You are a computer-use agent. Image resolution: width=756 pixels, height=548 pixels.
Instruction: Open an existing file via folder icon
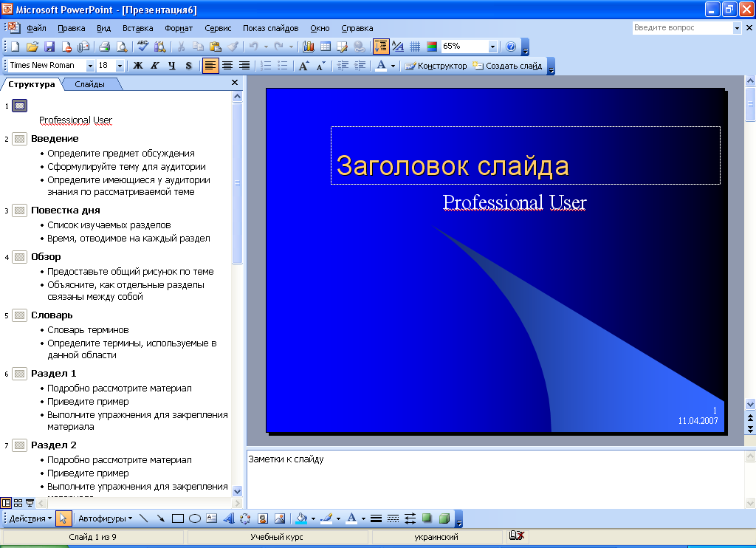click(32, 47)
